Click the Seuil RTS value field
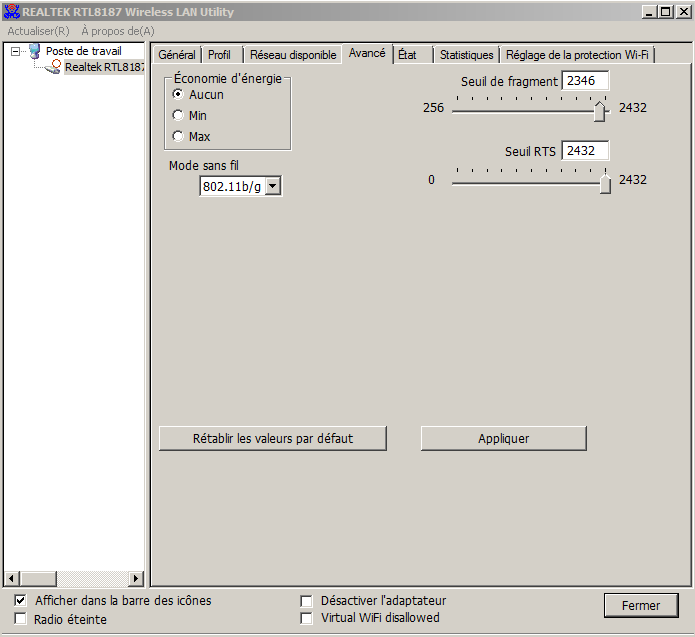 click(x=585, y=151)
